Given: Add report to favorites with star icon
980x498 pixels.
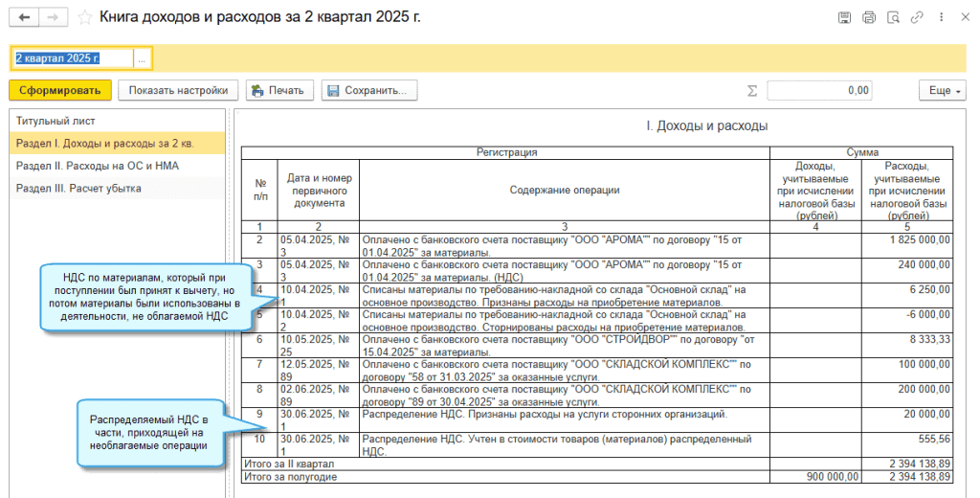Looking at the screenshot, I should (85, 17).
